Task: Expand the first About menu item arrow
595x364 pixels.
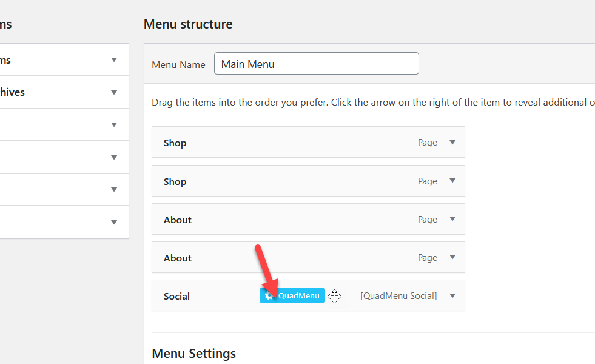Action: click(x=452, y=219)
